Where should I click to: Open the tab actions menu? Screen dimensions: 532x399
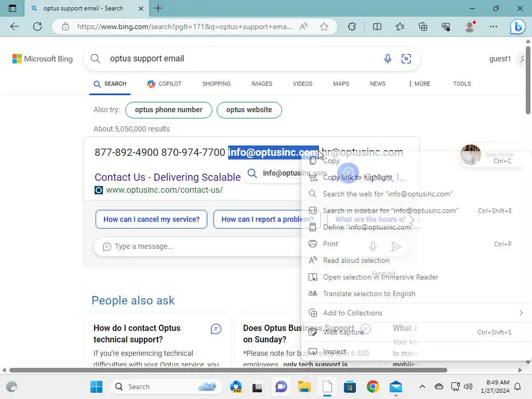pos(12,8)
